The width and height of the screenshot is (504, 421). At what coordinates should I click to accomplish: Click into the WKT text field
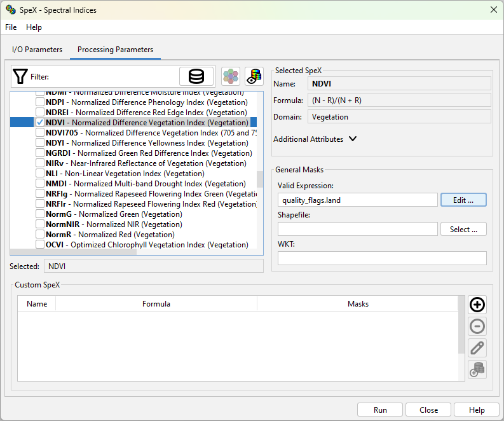[381, 258]
